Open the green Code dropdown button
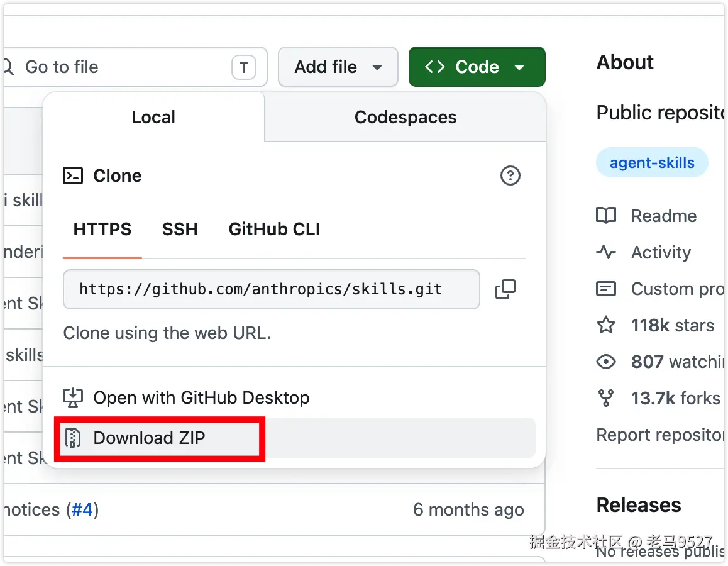728x566 pixels. [x=477, y=67]
